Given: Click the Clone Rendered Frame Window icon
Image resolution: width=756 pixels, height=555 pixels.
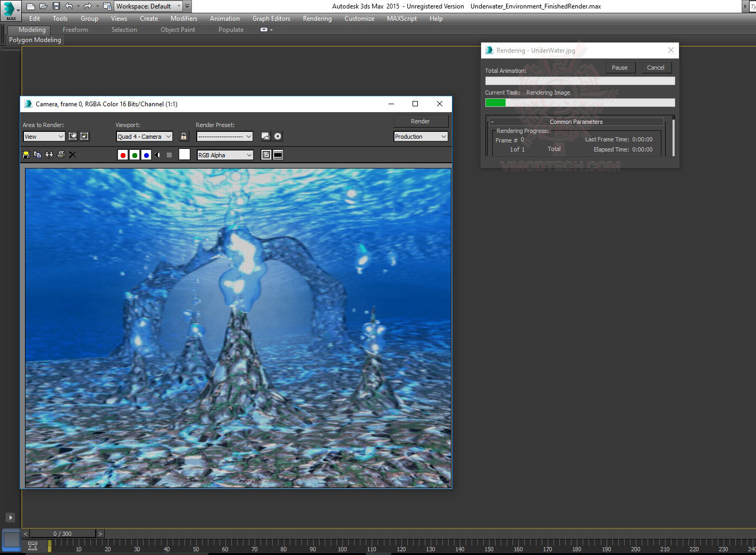Looking at the screenshot, I should coord(49,155).
